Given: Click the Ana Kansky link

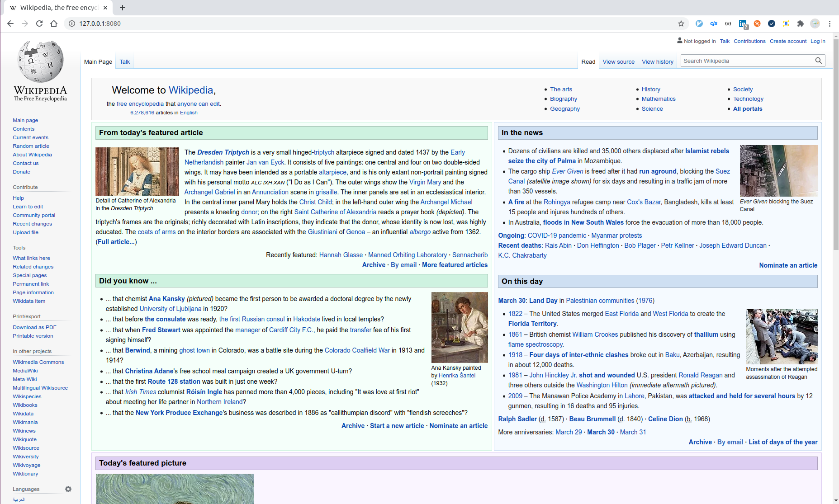Looking at the screenshot, I should point(166,299).
